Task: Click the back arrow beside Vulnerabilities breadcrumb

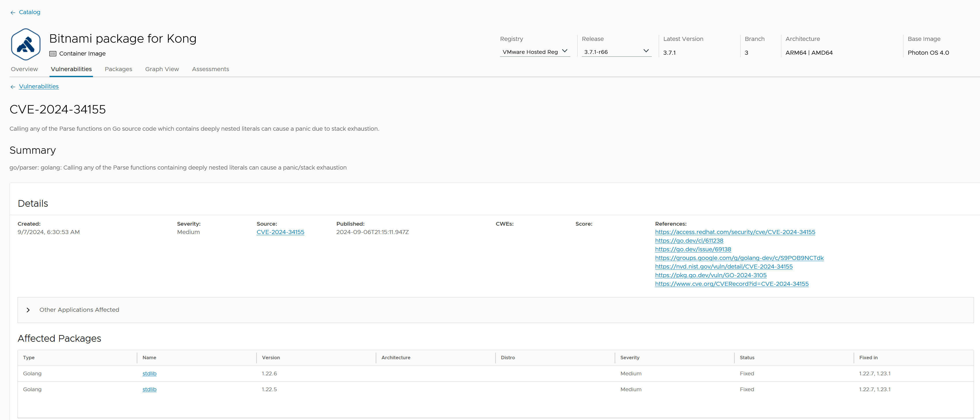Action: tap(13, 87)
